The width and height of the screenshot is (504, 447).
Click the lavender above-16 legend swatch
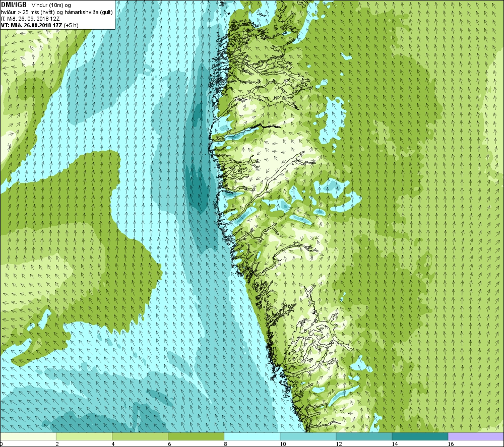476,436
